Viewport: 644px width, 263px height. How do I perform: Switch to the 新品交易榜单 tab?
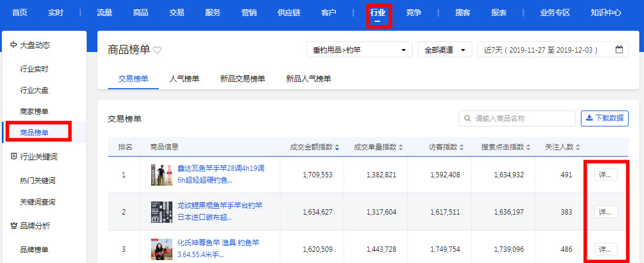point(243,78)
